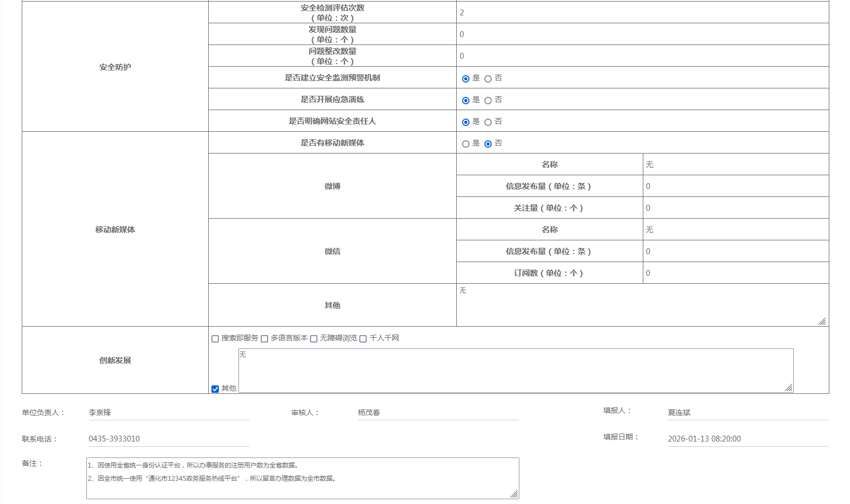Click the 填报日期 date field
This screenshot has width=850, height=504.
click(x=748, y=439)
